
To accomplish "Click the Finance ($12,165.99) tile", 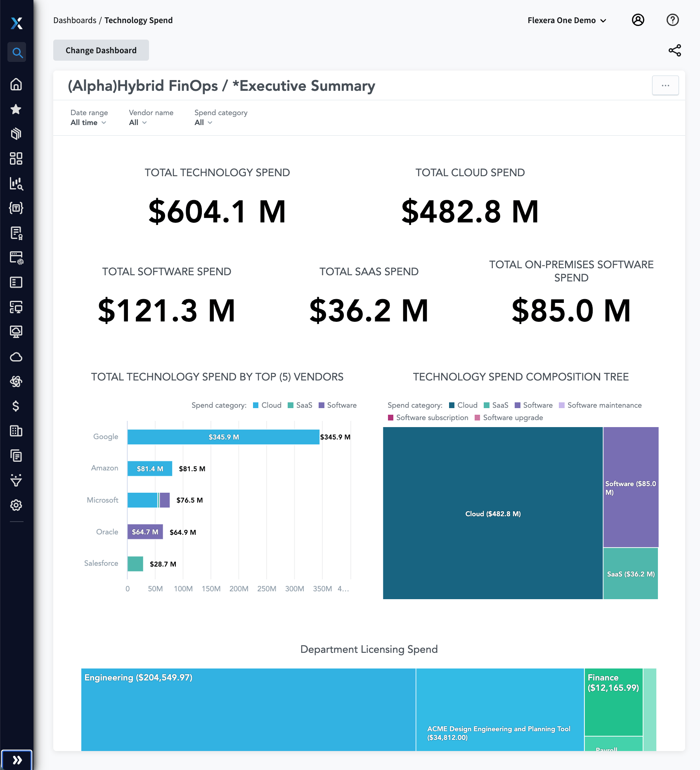I will tap(614, 702).
